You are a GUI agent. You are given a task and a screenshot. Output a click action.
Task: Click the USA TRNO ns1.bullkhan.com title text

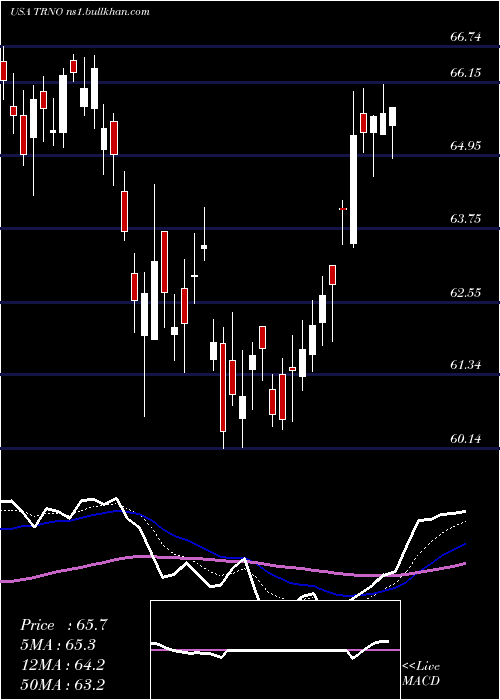pyautogui.click(x=80, y=12)
